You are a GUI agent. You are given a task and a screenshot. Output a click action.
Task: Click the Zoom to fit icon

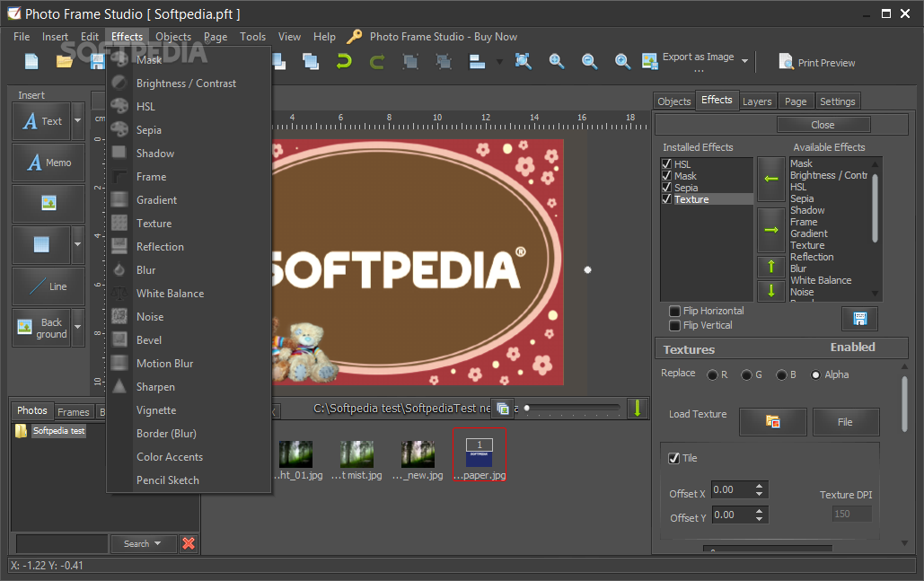click(x=524, y=61)
